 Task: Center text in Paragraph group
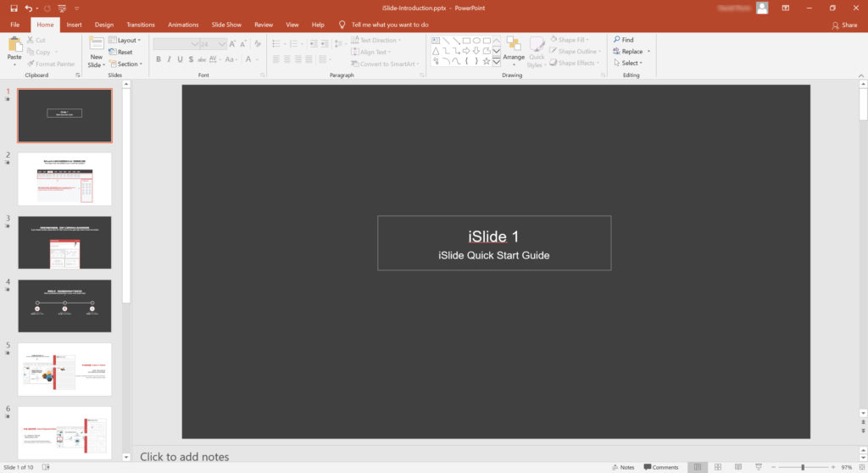(x=287, y=59)
